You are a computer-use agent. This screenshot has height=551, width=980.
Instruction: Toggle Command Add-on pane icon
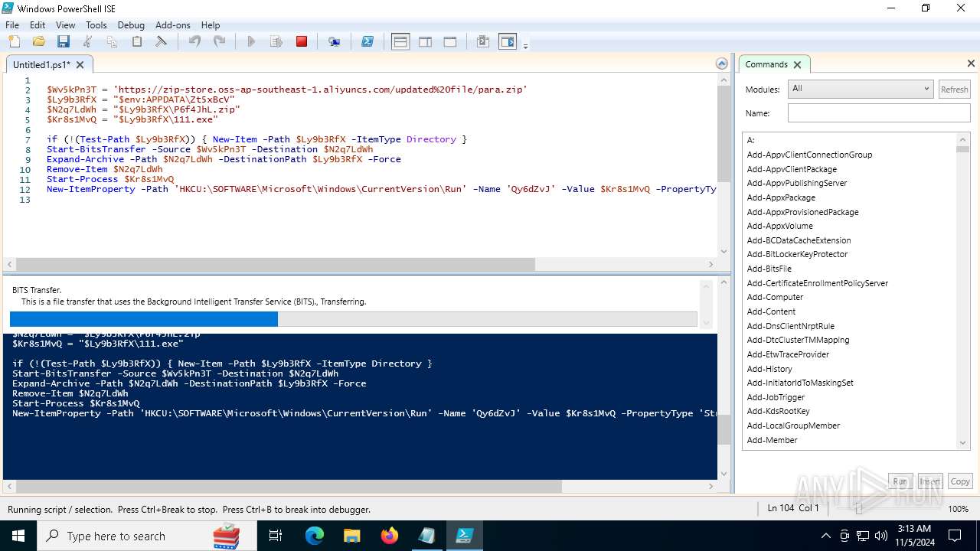point(508,41)
